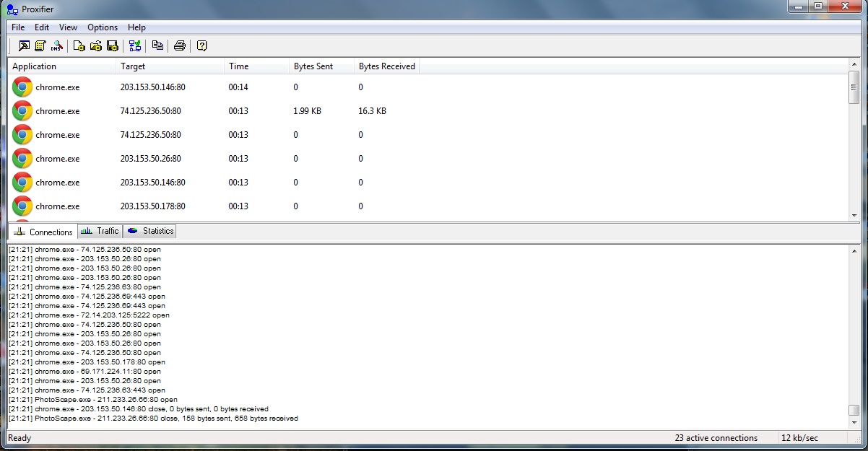
Task: Click the 16.3 KB bytes received cell
Action: pos(373,111)
